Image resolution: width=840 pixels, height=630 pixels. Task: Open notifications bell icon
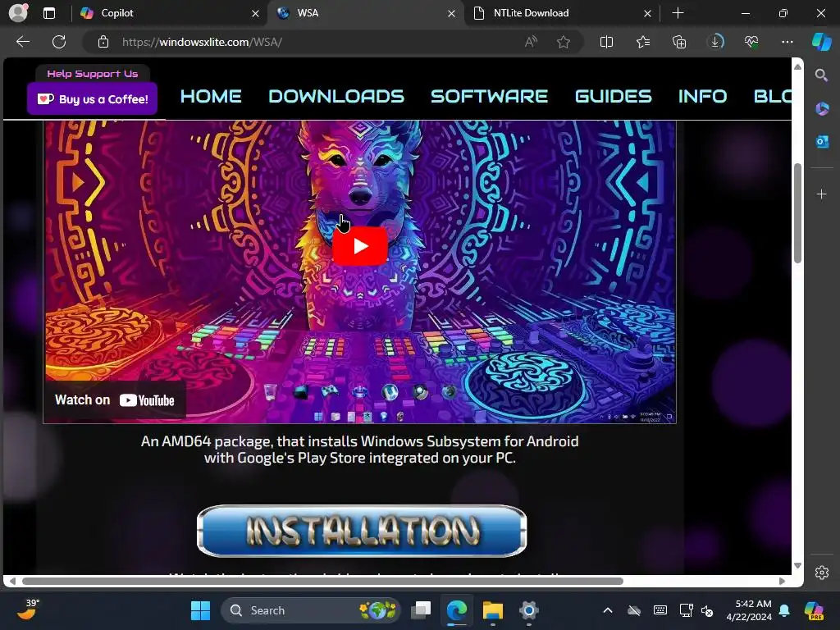coord(784,610)
